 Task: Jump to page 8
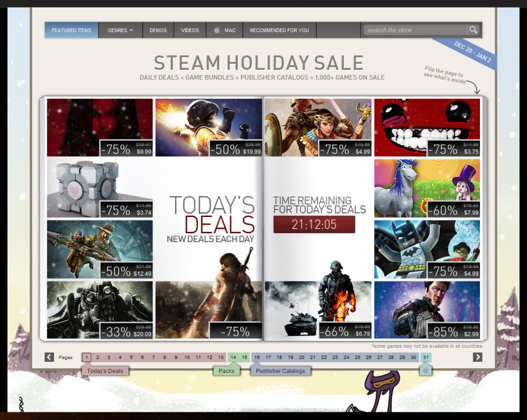pyautogui.click(x=165, y=357)
